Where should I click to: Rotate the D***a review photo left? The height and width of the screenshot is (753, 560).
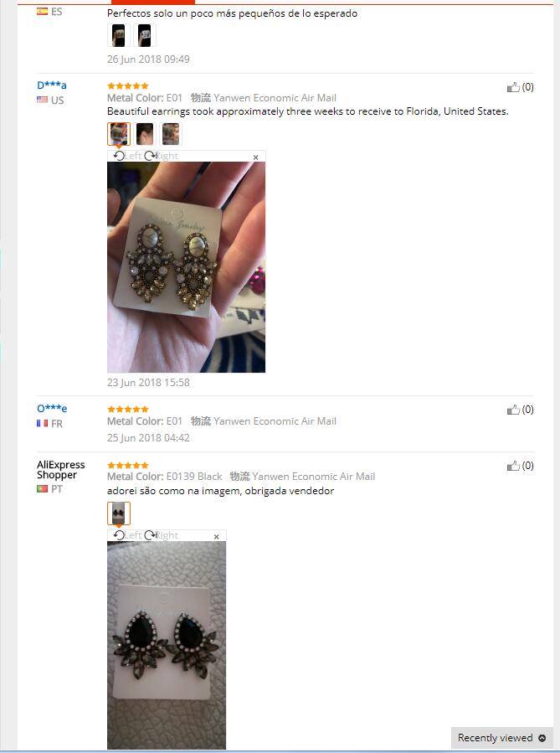[127, 156]
